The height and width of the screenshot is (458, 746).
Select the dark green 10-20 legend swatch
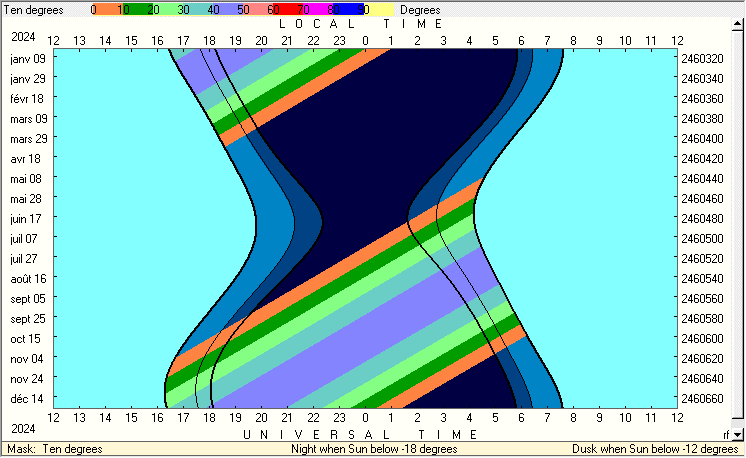(x=138, y=10)
